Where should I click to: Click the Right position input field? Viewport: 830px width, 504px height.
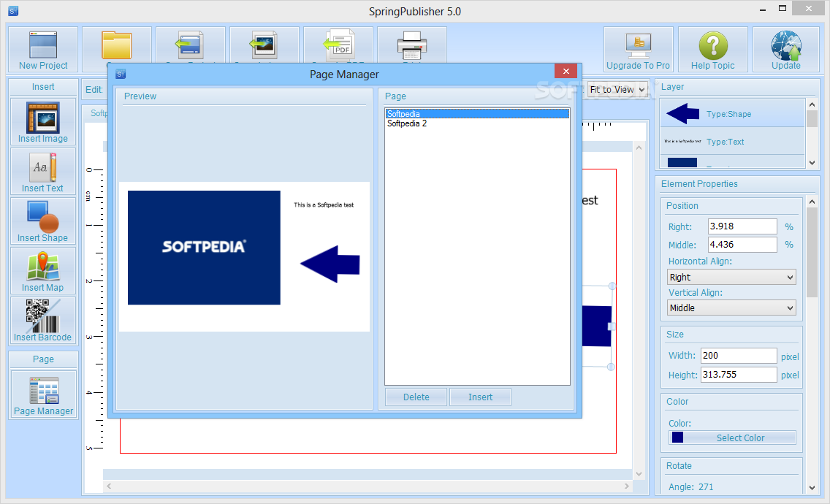742,226
